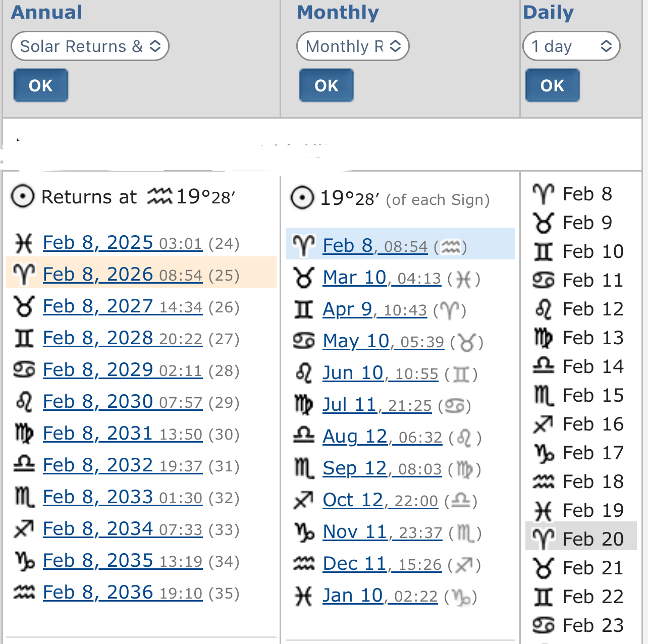Click the Leo icon beside Jun 10

[304, 373]
